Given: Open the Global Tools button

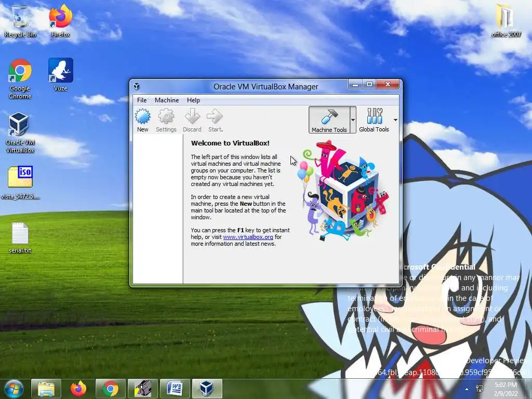Looking at the screenshot, I should click(x=374, y=120).
